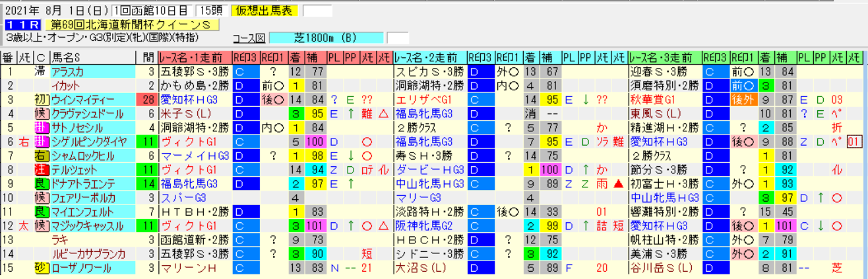868x279 pixels.
Task: Click the 後外 mark in the 秋華賞G1 row
Action: pos(743,100)
